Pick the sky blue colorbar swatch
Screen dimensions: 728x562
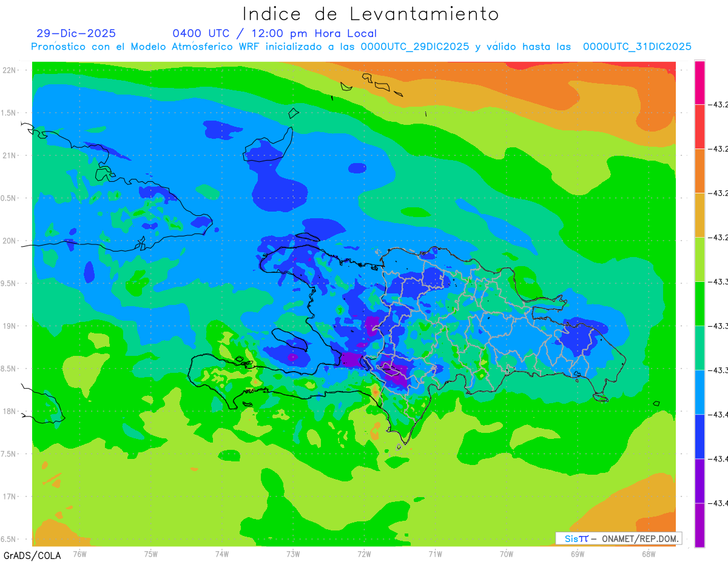pos(699,392)
